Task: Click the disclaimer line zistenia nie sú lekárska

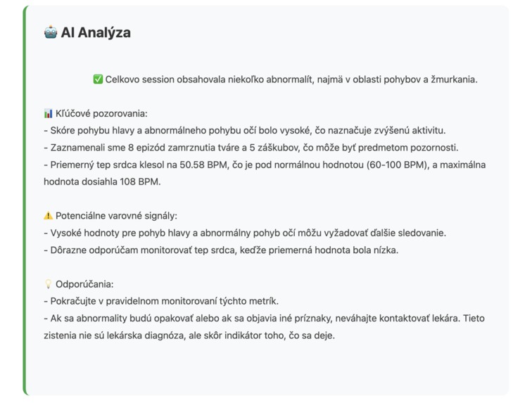Action: 189,335
